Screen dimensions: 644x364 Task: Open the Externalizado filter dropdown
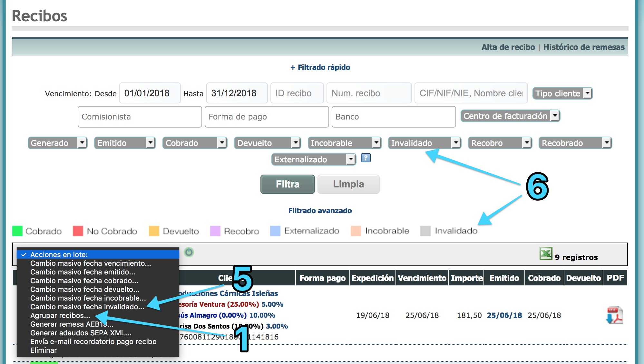coord(313,159)
